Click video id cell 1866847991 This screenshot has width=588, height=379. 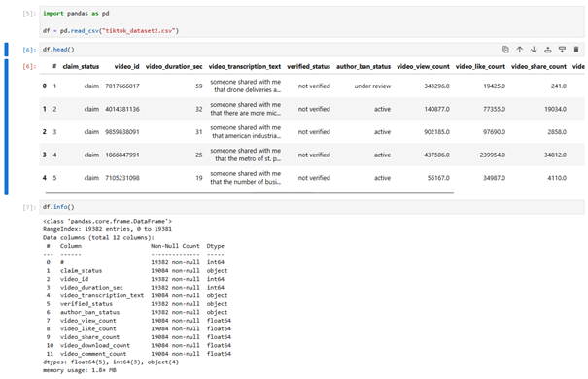[x=122, y=155]
